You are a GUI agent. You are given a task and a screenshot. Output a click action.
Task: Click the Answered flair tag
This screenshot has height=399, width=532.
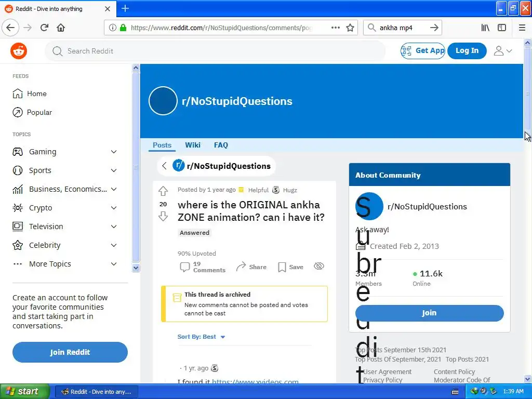click(194, 233)
